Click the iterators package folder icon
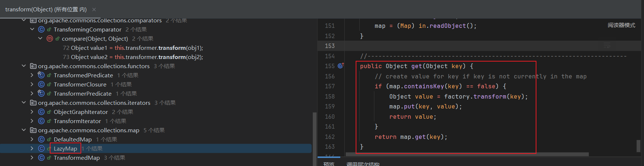 point(33,103)
